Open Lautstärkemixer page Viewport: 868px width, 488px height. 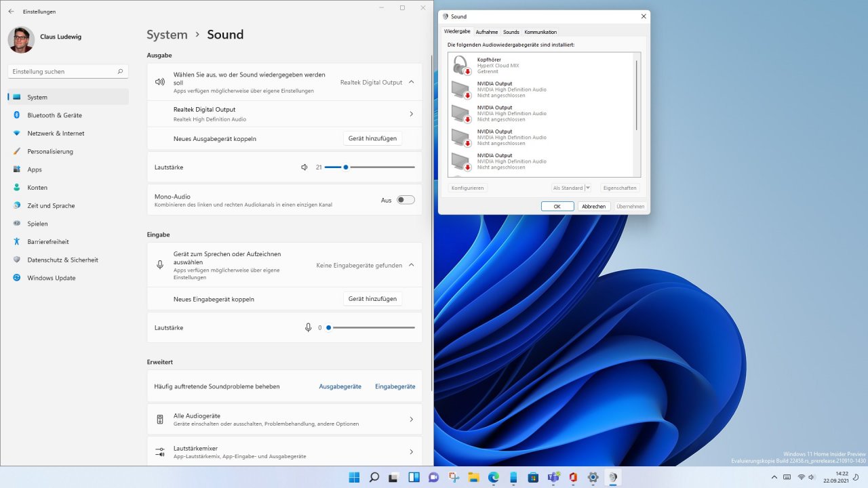pyautogui.click(x=284, y=452)
